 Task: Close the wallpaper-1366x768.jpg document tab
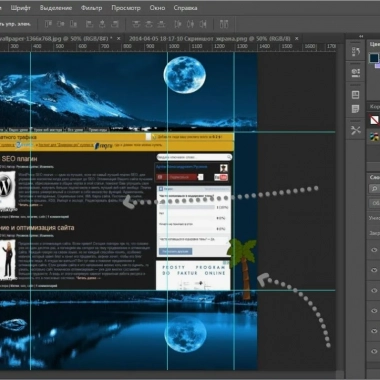pos(119,38)
